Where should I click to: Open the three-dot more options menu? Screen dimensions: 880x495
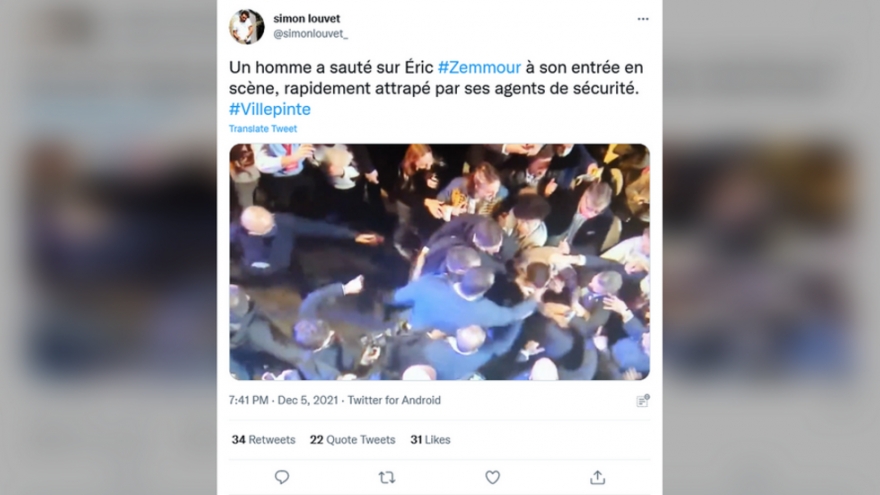coord(643,19)
